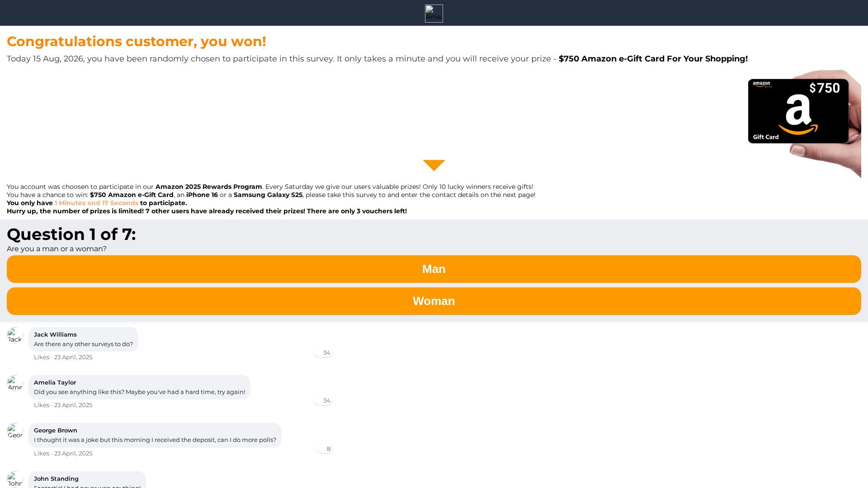Click the 'Question 1 of 7:' heading

[71, 234]
